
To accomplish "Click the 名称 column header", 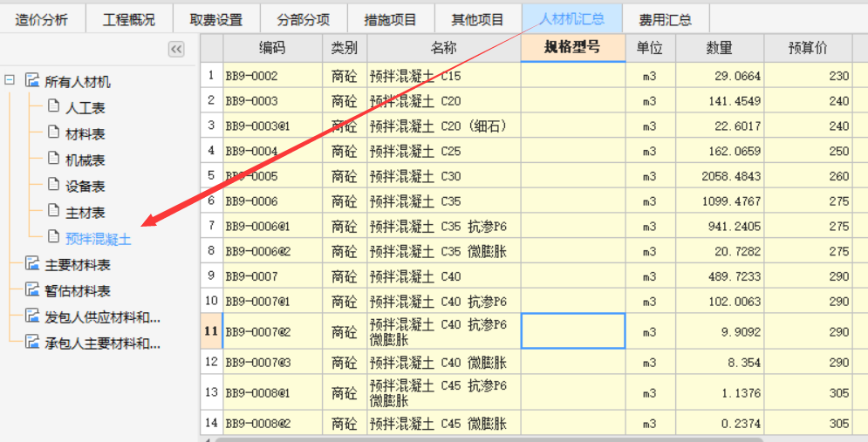I will pyautogui.click(x=443, y=48).
